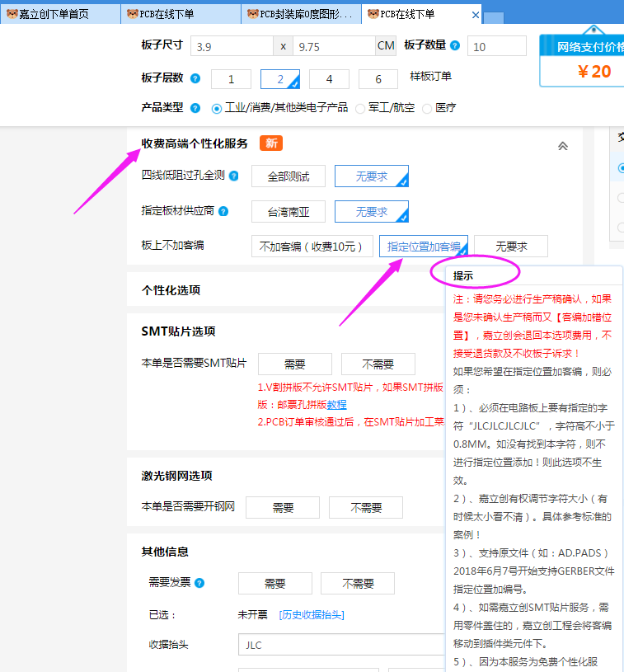Open the 板子数量 quantity field
The height and width of the screenshot is (672, 624).
click(496, 46)
